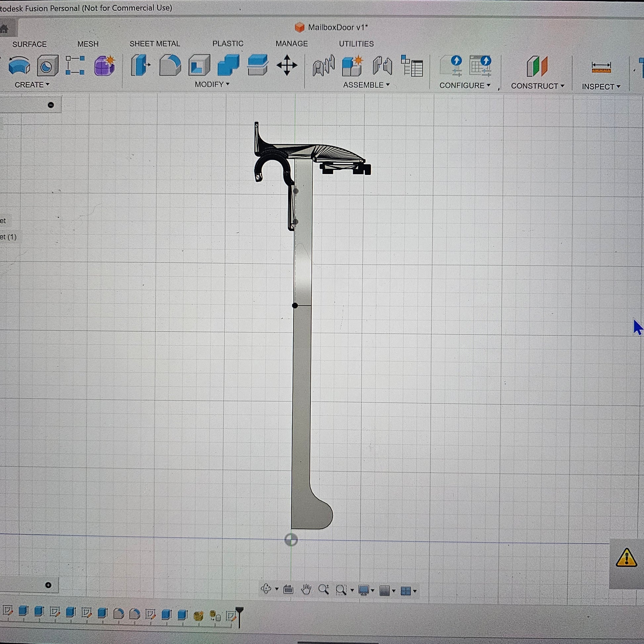Open the UTILITIES tab

[356, 44]
